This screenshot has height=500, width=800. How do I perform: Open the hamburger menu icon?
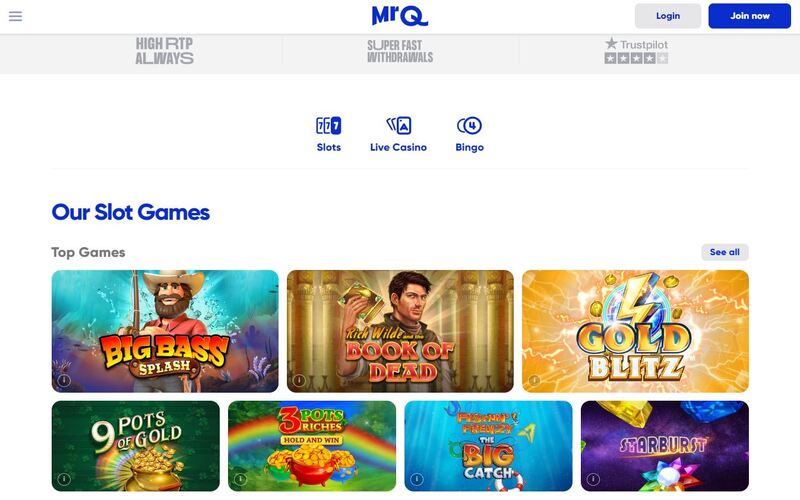click(15, 16)
